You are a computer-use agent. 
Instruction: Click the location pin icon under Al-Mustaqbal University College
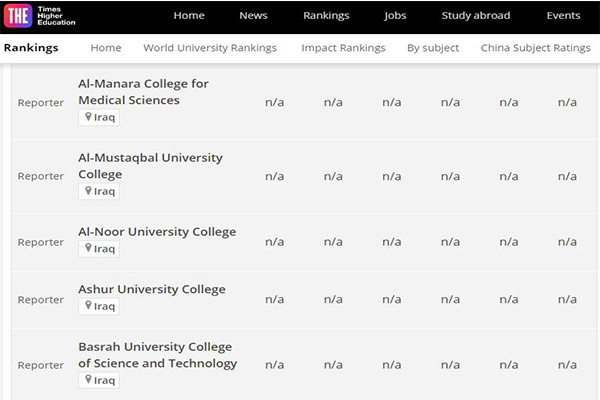(x=88, y=191)
